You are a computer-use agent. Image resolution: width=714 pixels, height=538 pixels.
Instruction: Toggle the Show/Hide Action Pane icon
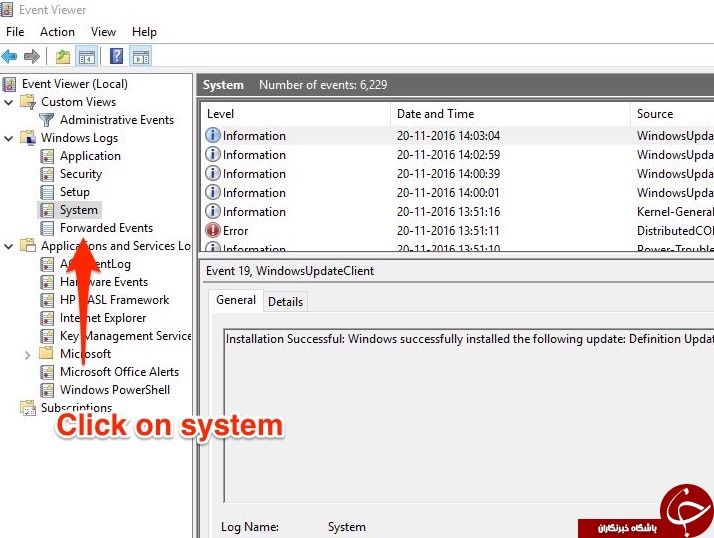coord(141,56)
